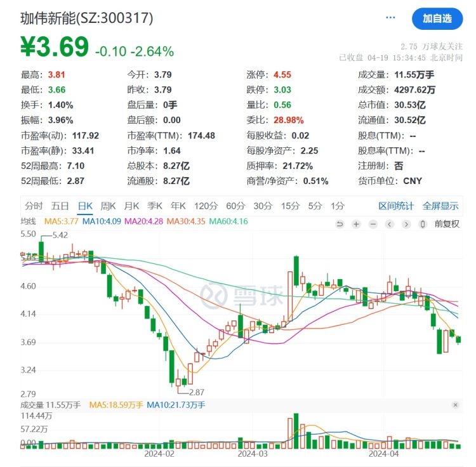Click the 成交量 value 11.55万手 in header

[414, 75]
